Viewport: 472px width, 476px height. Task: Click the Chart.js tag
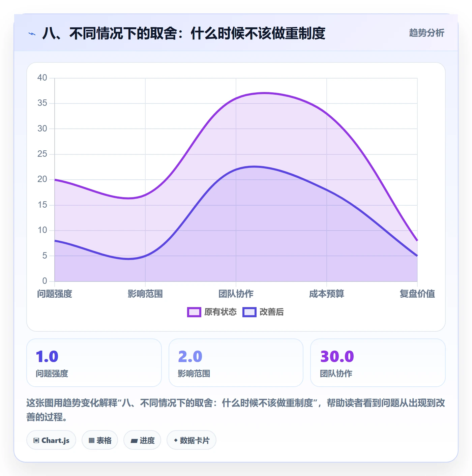click(x=51, y=440)
